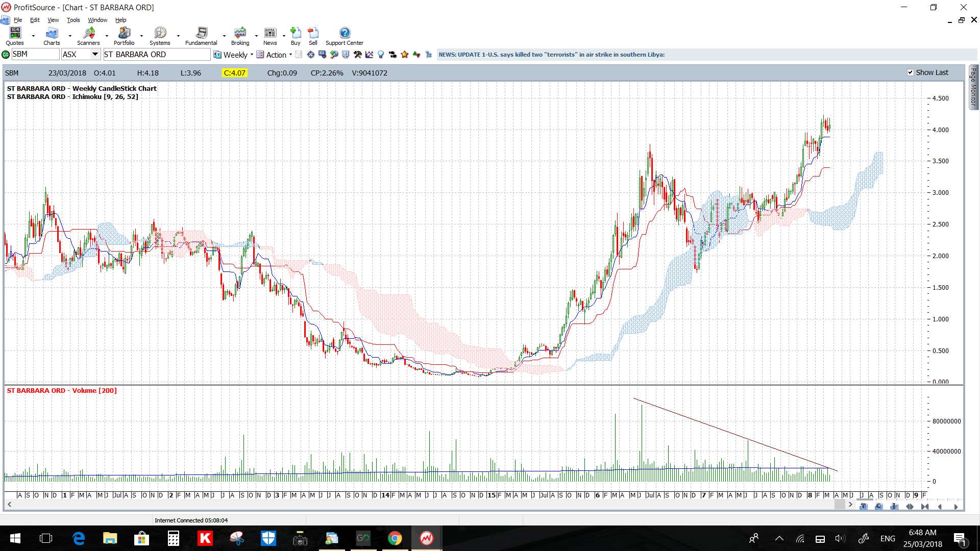The width and height of the screenshot is (980, 551).
Task: Open the News viewer
Action: coord(270,36)
